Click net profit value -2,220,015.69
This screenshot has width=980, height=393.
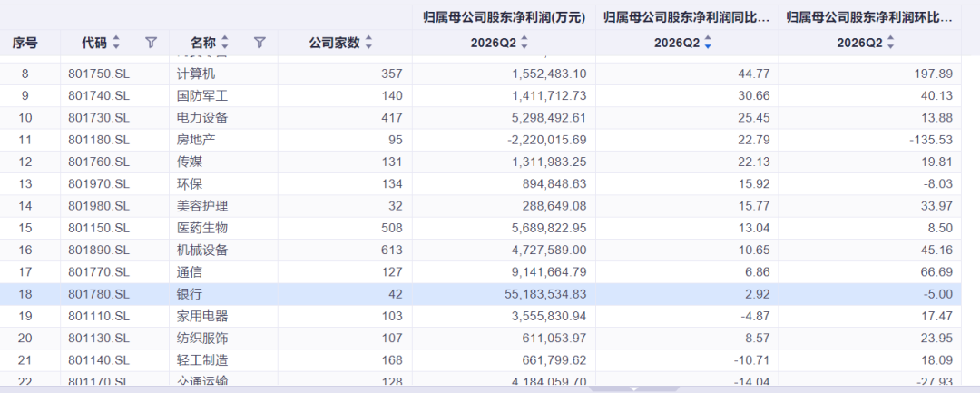point(547,140)
